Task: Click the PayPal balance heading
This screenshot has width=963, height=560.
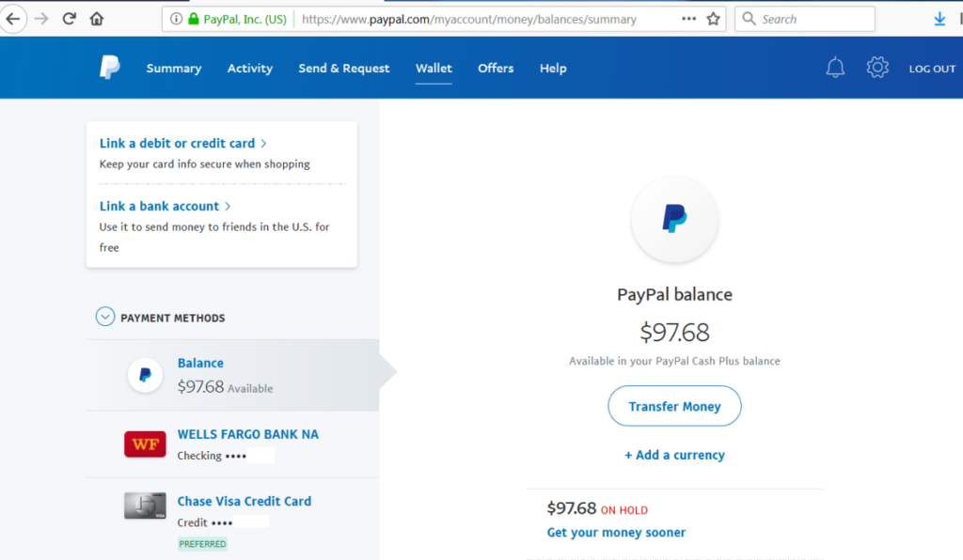Action: point(674,294)
